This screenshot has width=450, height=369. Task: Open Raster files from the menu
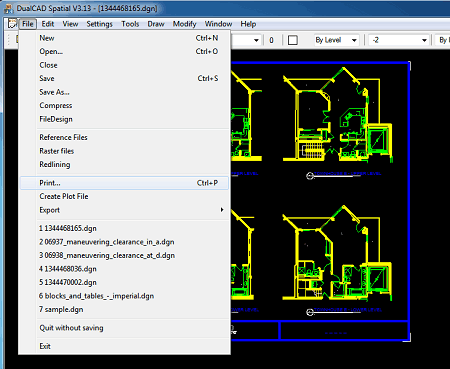124,151
